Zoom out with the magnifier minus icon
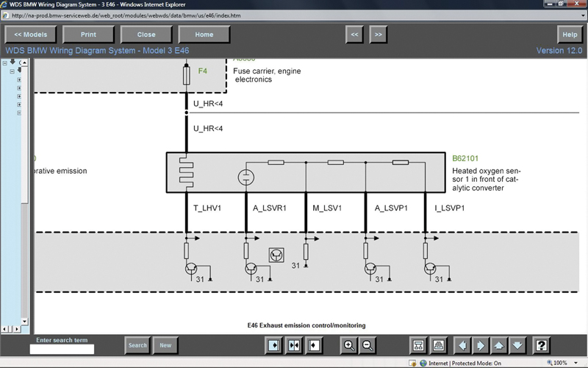Image resolution: width=588 pixels, height=368 pixels. pos(368,345)
